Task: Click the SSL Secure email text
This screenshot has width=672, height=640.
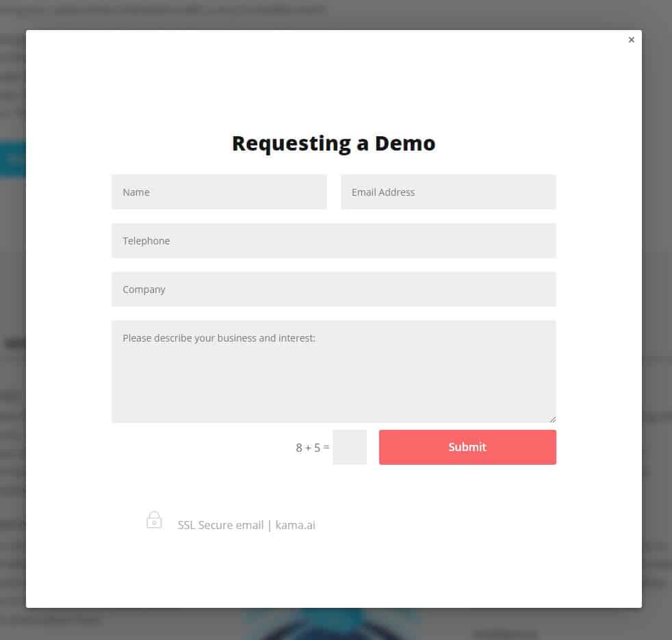Action: coord(220,525)
